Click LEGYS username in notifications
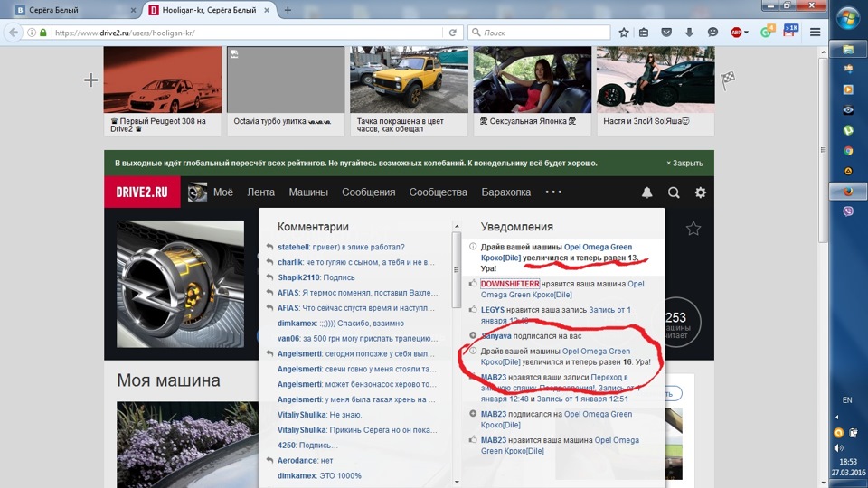 coord(493,310)
